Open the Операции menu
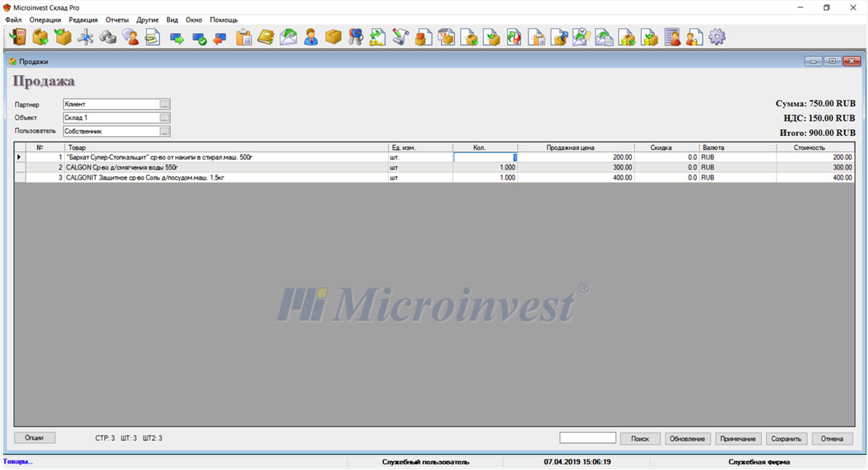Image resolution: width=868 pixels, height=470 pixels. 45,20
